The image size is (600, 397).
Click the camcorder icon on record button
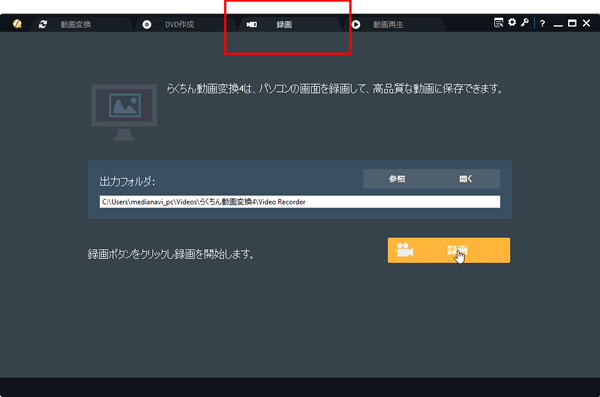pyautogui.click(x=404, y=250)
